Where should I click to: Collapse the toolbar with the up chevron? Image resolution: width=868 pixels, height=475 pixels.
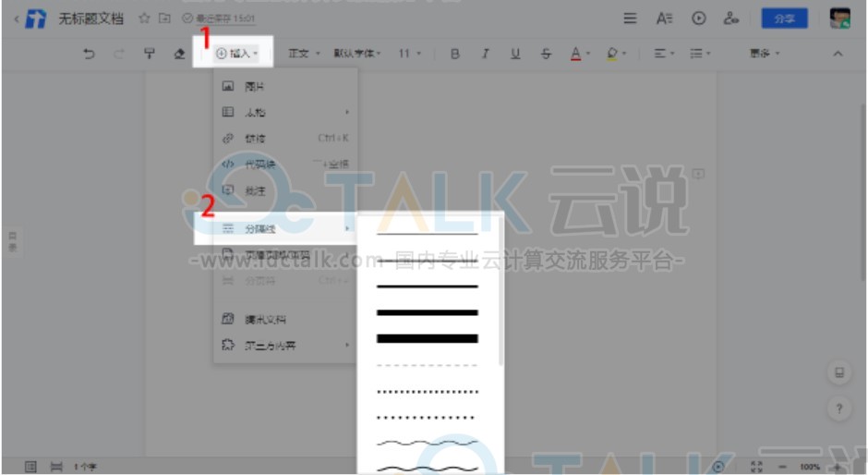(838, 54)
